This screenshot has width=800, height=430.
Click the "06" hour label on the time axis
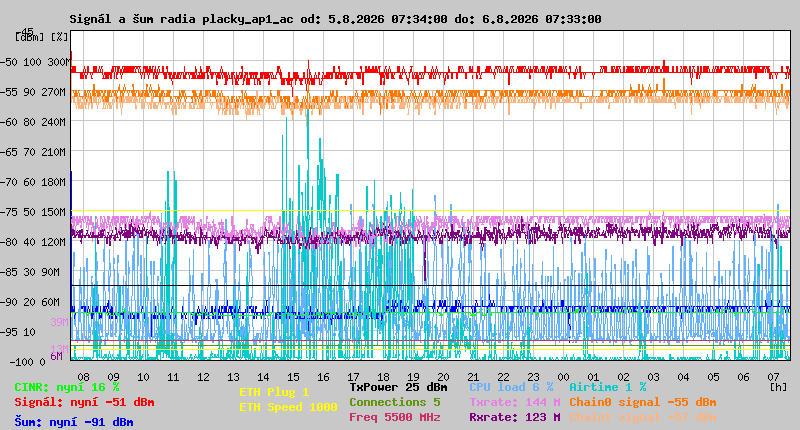coord(743,377)
